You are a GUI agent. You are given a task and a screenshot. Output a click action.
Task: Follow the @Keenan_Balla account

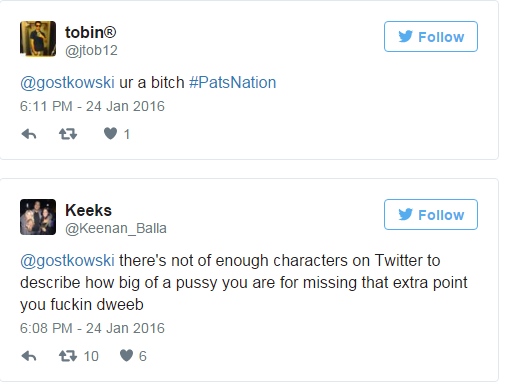(x=431, y=215)
